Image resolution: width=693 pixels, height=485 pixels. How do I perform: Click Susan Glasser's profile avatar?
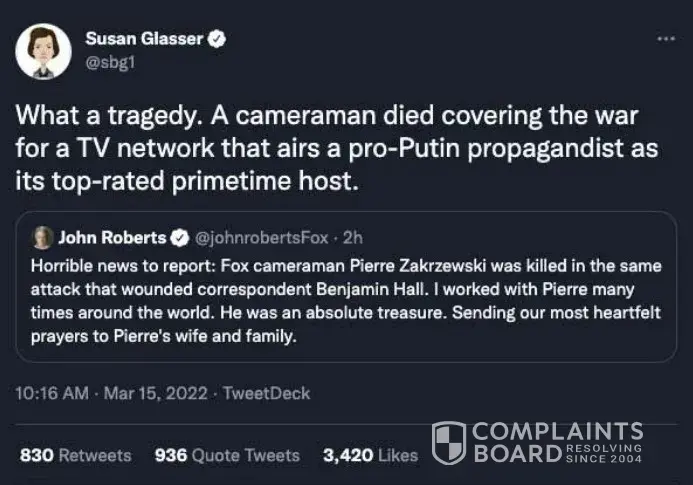point(43,51)
